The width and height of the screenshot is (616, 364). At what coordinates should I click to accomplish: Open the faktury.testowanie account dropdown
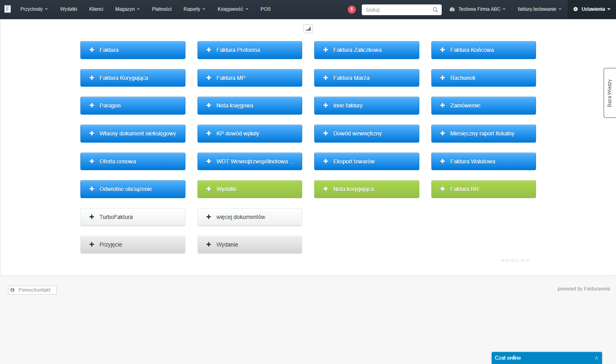[x=540, y=9]
